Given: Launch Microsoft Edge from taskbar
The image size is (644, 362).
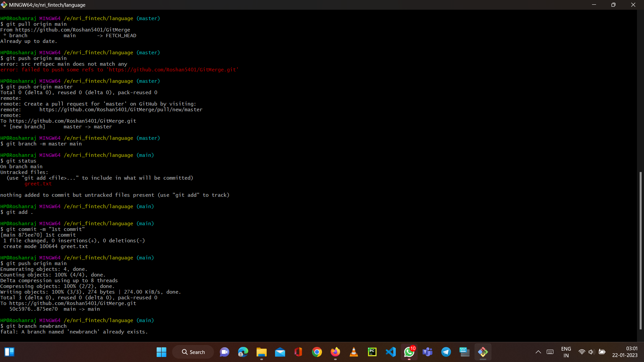Looking at the screenshot, I should coord(243,352).
